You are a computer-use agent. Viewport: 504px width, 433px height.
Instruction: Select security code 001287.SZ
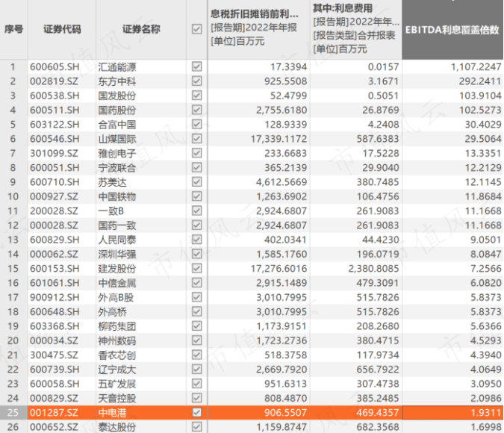54,412
